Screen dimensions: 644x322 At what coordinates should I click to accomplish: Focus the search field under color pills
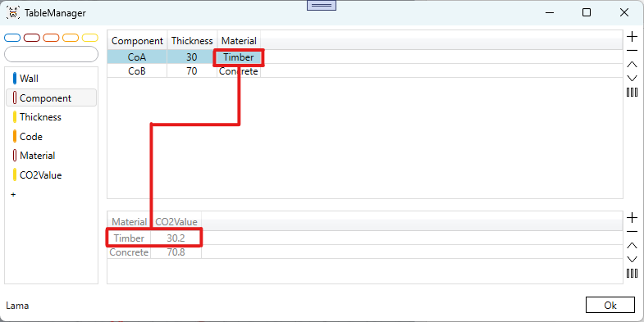tap(52, 54)
